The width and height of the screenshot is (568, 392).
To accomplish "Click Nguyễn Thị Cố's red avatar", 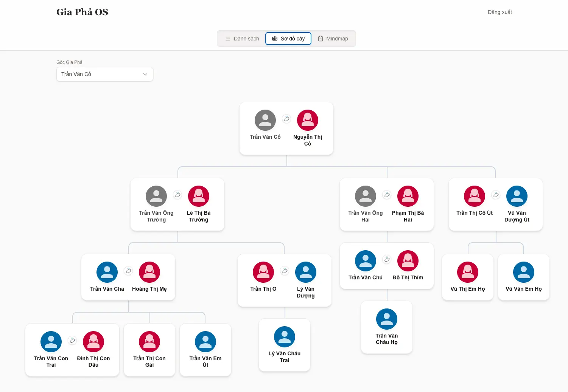I will 307,120.
